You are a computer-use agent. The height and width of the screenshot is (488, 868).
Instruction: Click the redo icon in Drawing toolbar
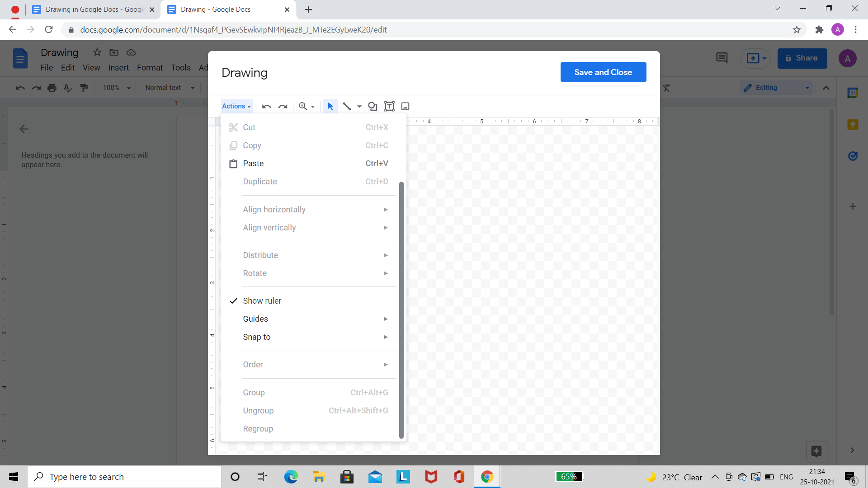point(283,106)
